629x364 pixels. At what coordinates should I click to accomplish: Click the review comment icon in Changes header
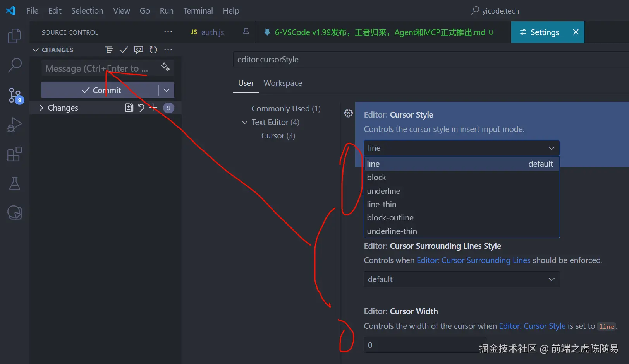click(139, 50)
